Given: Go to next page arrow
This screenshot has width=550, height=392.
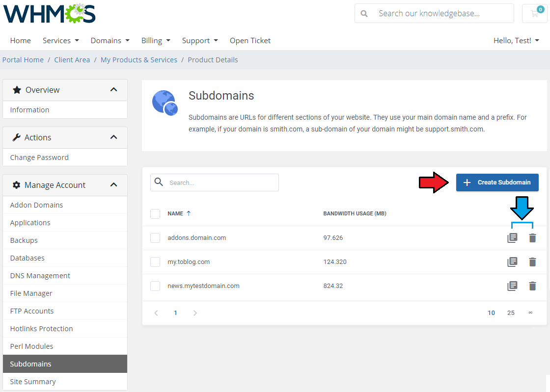Looking at the screenshot, I should (x=195, y=313).
